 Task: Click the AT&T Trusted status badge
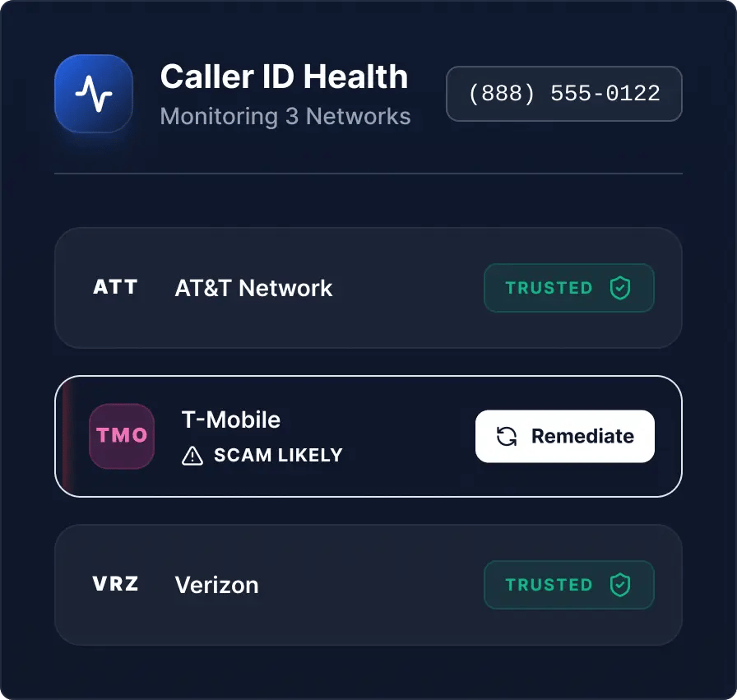coord(568,288)
